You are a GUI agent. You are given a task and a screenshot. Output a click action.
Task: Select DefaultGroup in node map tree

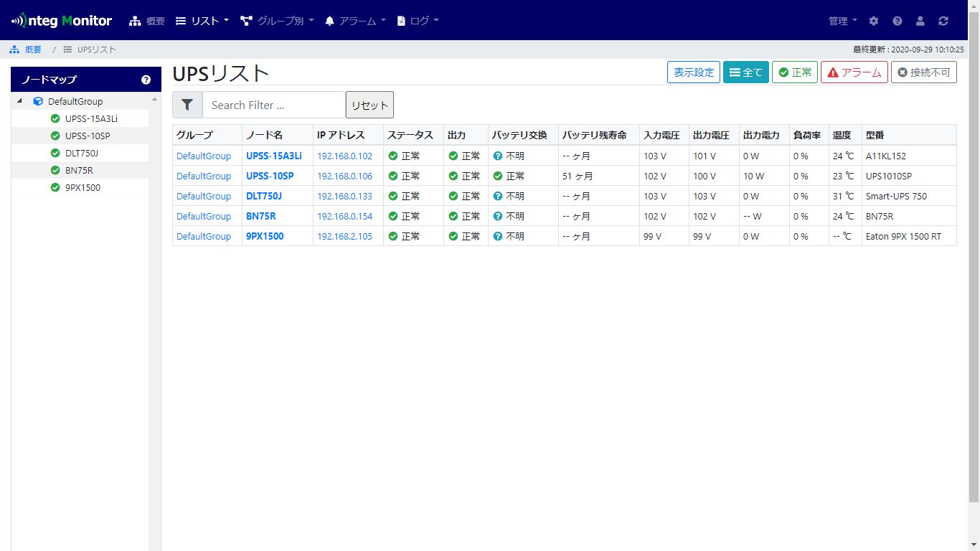[75, 101]
